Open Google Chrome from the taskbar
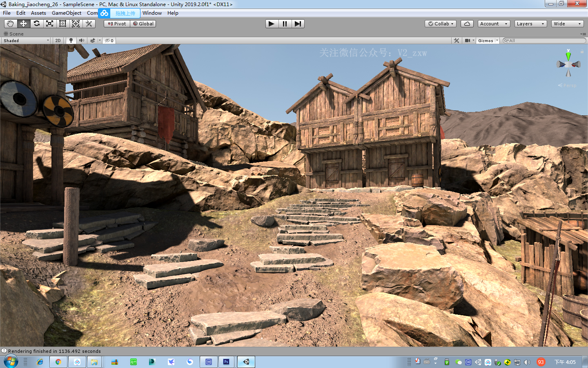The width and height of the screenshot is (588, 368). pos(58,362)
